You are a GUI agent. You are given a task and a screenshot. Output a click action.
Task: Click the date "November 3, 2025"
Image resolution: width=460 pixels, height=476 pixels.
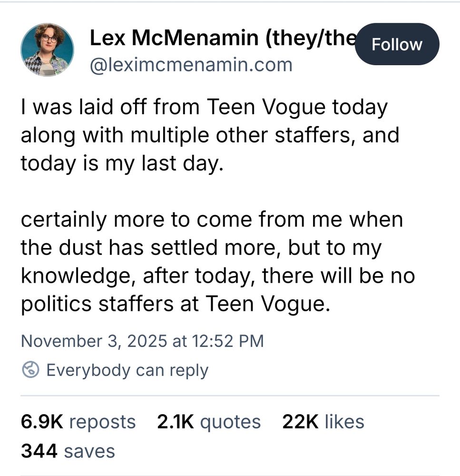[94, 341]
